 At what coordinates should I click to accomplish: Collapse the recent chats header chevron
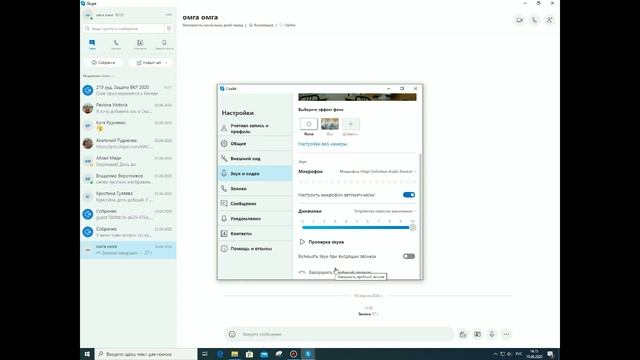[x=113, y=76]
